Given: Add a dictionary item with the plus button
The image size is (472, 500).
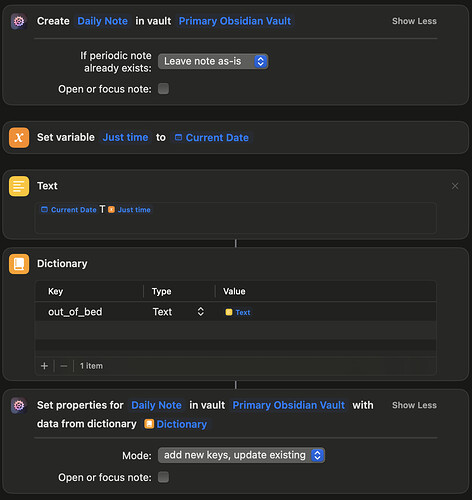Looking at the screenshot, I should (x=44, y=366).
